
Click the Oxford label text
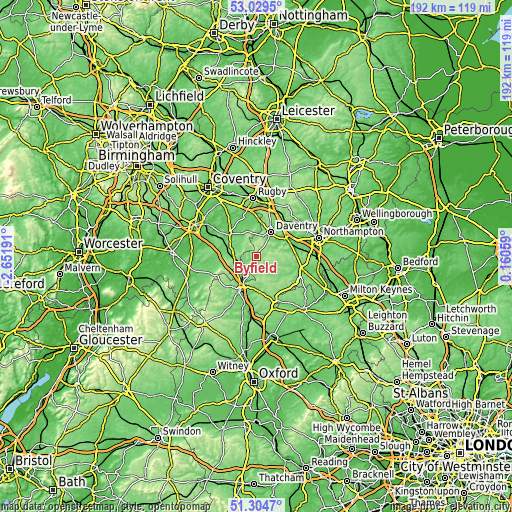tap(279, 373)
